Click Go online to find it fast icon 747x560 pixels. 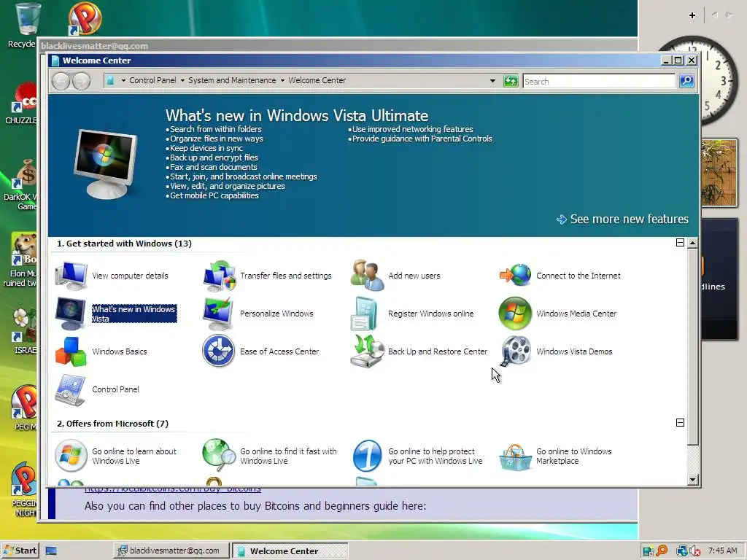pos(219,455)
